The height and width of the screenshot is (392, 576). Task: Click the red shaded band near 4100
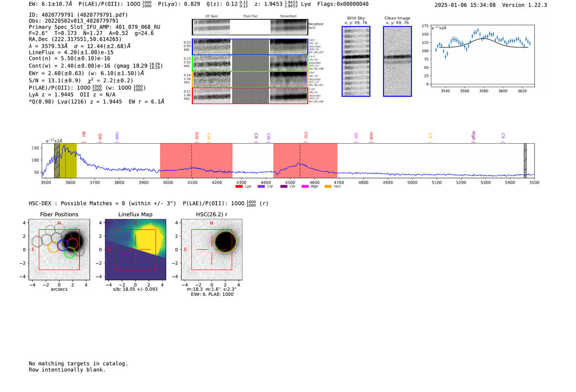pos(196,161)
